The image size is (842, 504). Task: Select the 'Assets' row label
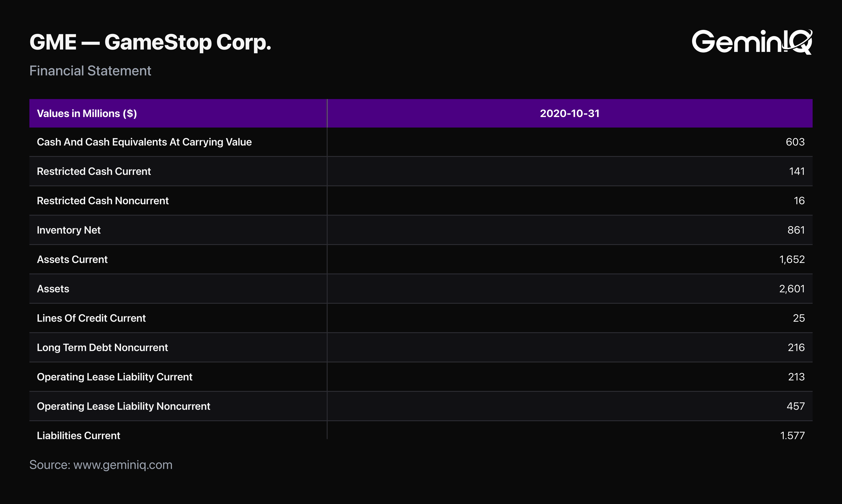[x=53, y=289]
